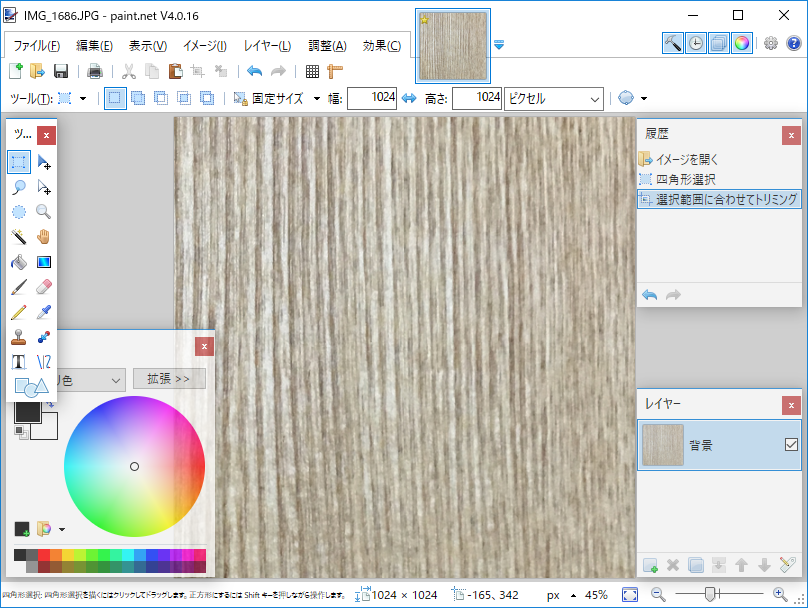The width and height of the screenshot is (808, 608).
Task: Click undo arrow in 履歴 panel
Action: [650, 295]
